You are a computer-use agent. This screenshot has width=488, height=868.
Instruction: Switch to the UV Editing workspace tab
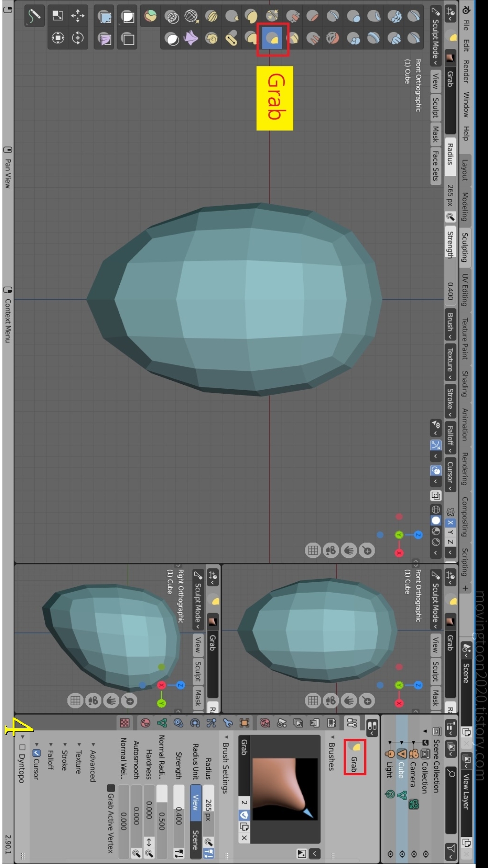[465, 290]
